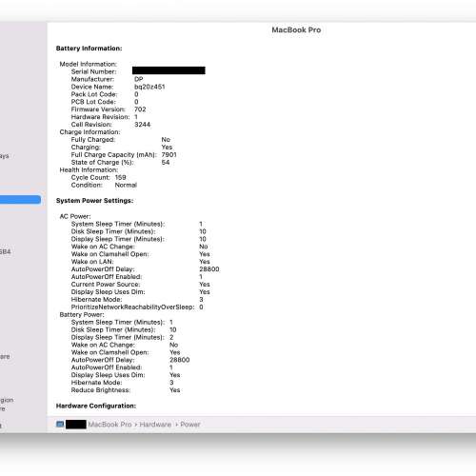Click AutoPowerOff Delay under AC Power
This screenshot has height=476, width=476.
[103, 269]
